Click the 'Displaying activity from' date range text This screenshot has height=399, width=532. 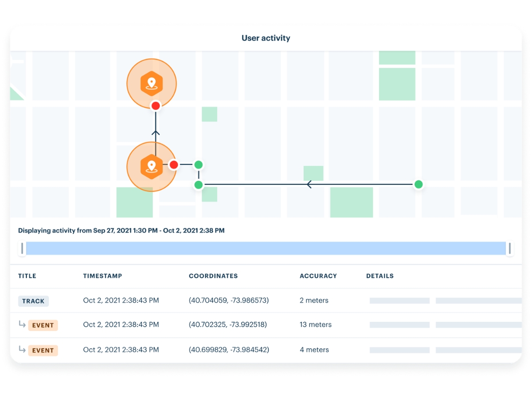[121, 231]
